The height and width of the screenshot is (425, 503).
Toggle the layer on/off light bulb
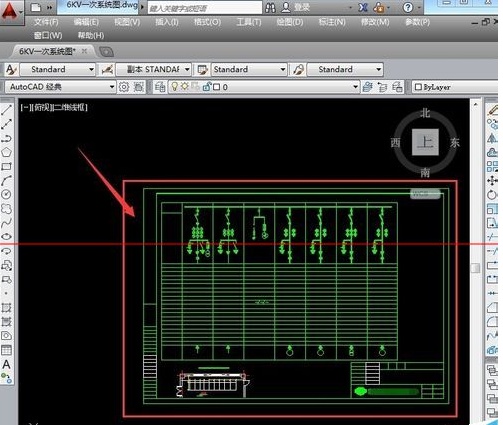[174, 87]
